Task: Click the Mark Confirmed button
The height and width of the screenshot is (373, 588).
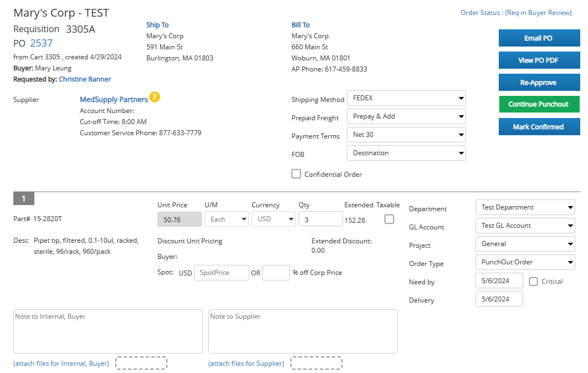Action: pos(539,126)
